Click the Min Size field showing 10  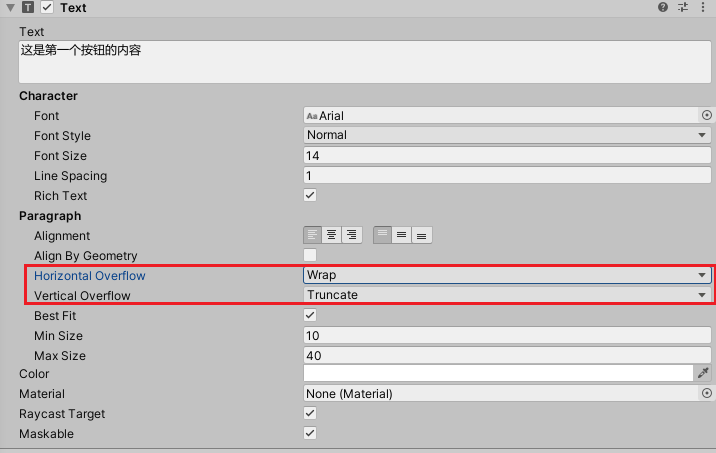click(507, 335)
